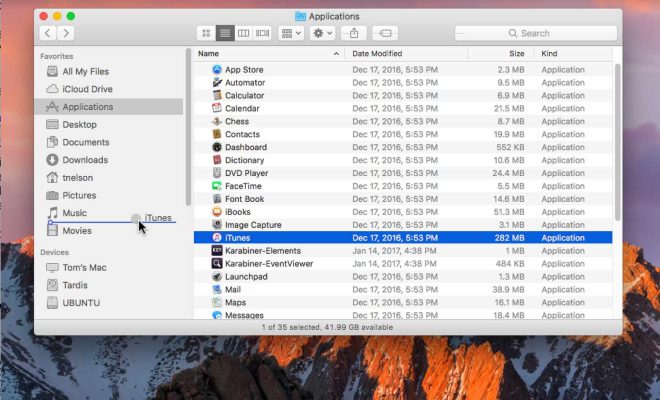This screenshot has height=400, width=660.
Task: Click the iTunes icon in the list
Action: click(217, 237)
